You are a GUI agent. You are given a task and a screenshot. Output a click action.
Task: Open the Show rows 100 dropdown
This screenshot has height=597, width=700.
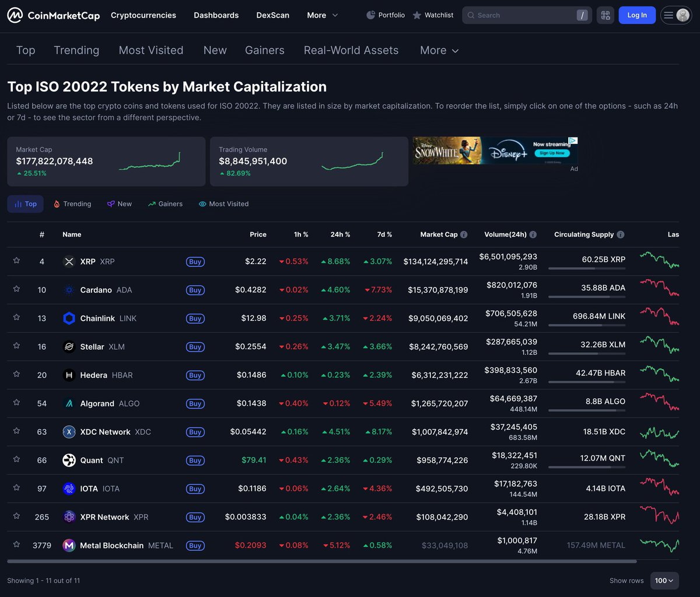coord(664,581)
